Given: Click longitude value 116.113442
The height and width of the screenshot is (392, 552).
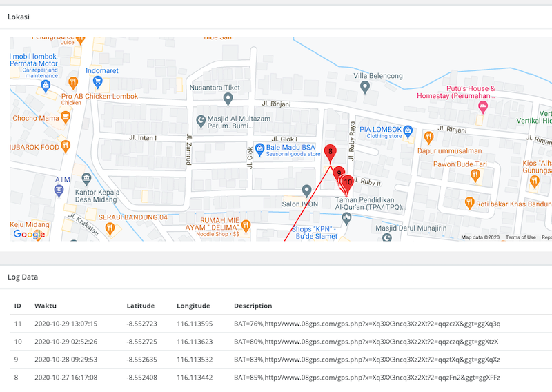Looking at the screenshot, I should 195,378.
